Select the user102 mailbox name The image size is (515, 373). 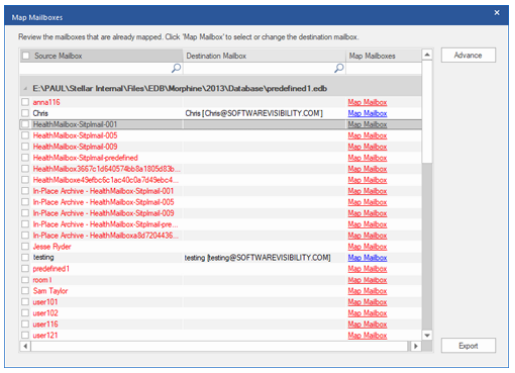[x=45, y=313]
